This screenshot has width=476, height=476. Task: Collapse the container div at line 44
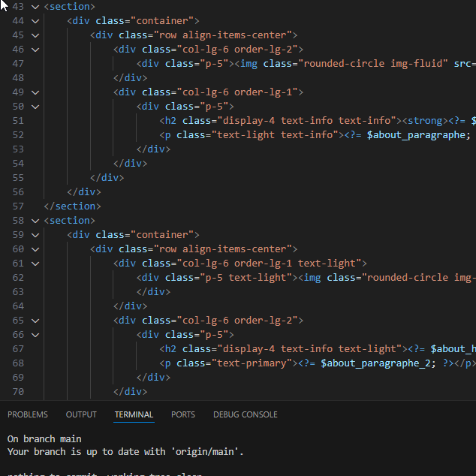35,21
